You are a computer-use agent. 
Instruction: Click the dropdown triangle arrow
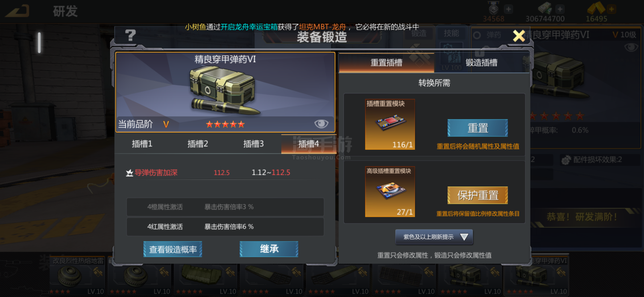pyautogui.click(x=464, y=236)
